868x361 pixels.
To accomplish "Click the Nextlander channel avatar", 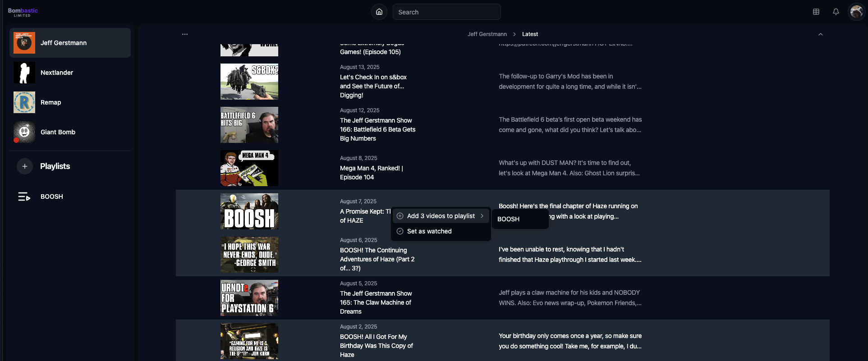I will 24,73.
